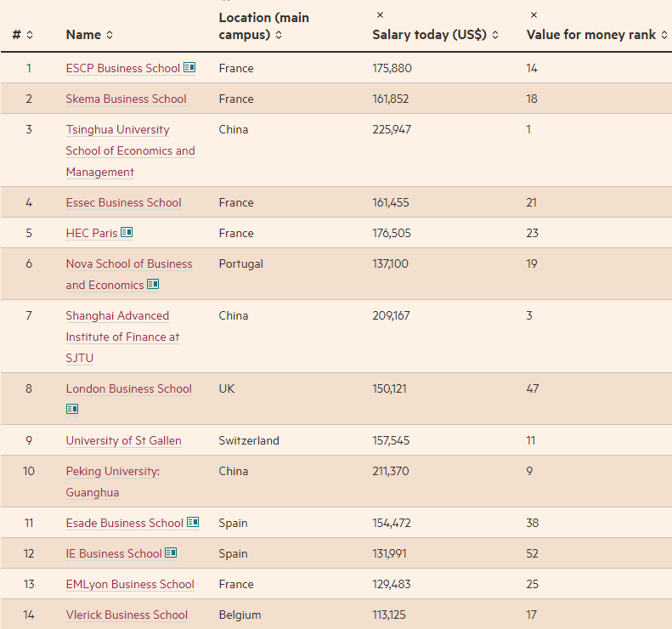Select salary value 131,991
Viewport: 672px width, 629px height.
[x=390, y=553]
